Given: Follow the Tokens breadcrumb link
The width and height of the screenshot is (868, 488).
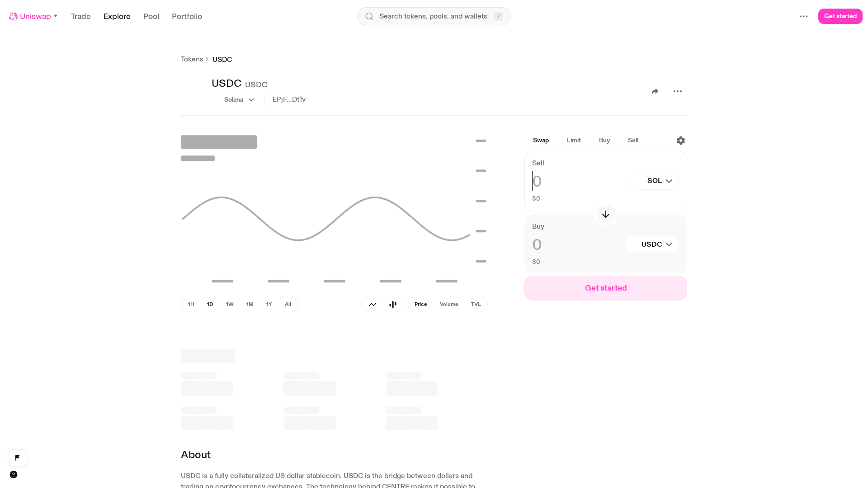Looking at the screenshot, I should (x=192, y=59).
